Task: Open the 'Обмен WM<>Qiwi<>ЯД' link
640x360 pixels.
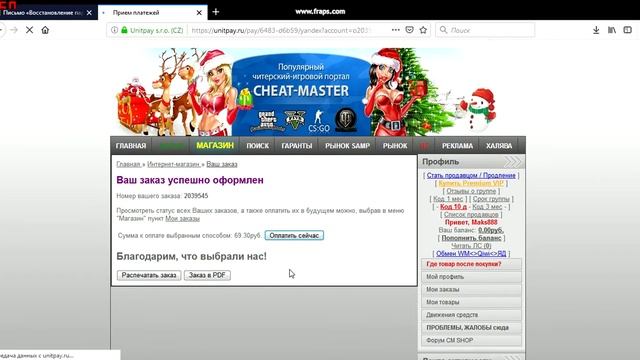Action: (471, 253)
